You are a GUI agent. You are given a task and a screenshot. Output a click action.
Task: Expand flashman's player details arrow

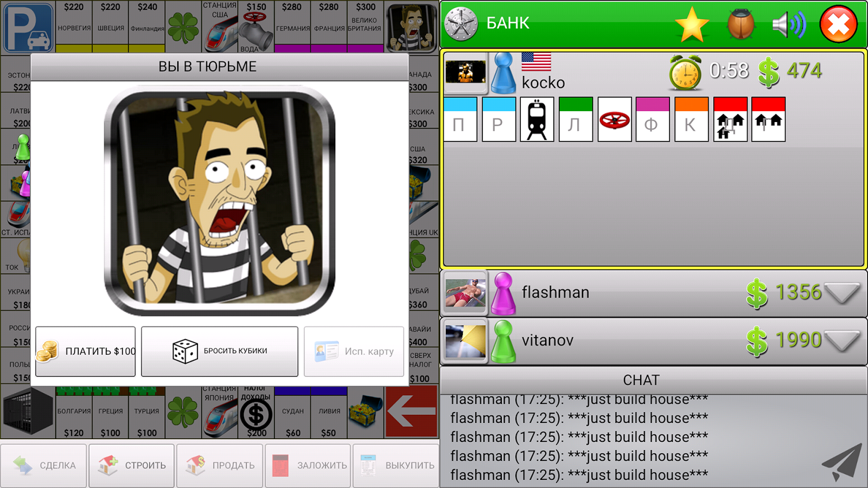[x=842, y=293]
